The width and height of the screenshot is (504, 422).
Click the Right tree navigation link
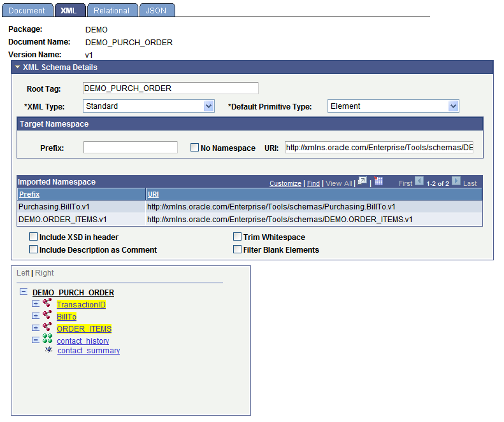(45, 273)
